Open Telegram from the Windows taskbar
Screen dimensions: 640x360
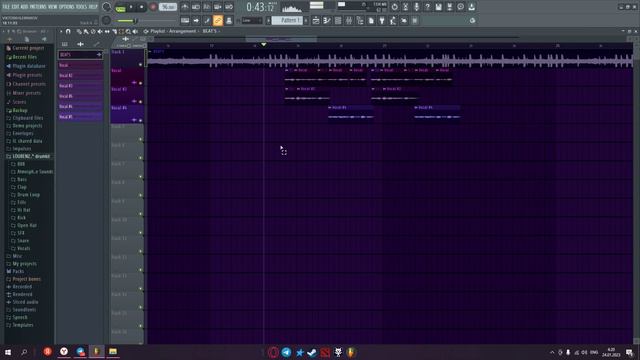tap(286, 352)
